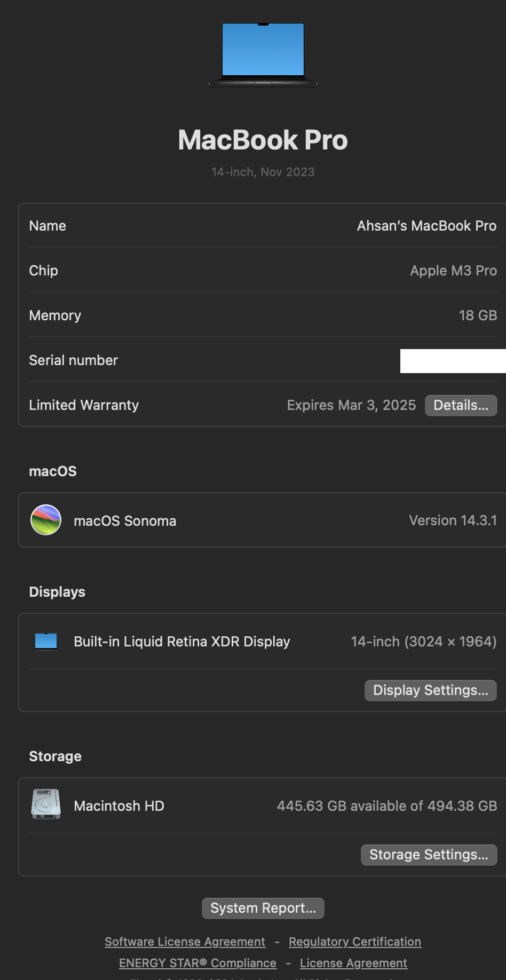Click the Apple M3 Pro chip value
This screenshot has width=506, height=980.
coord(453,271)
